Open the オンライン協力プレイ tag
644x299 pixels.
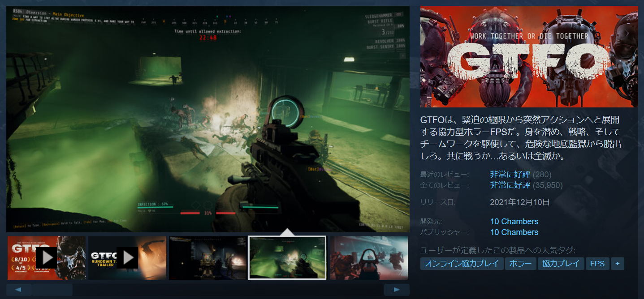tap(462, 264)
